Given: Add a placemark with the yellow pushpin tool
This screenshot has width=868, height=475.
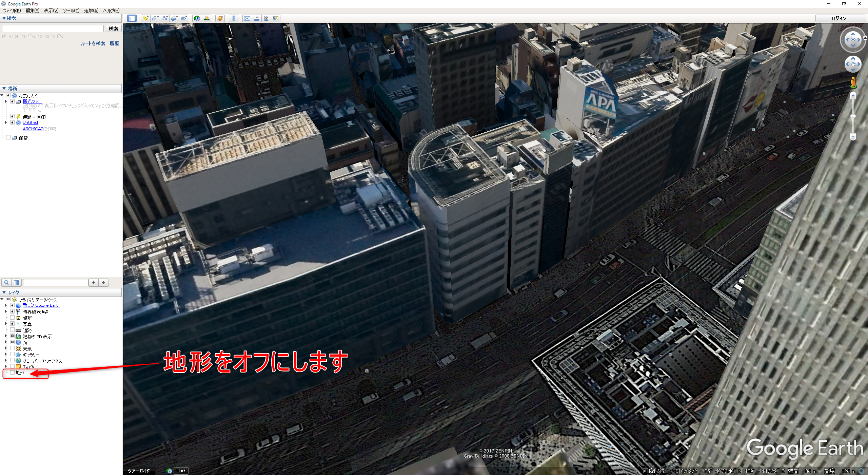Looking at the screenshot, I should click(x=145, y=18).
